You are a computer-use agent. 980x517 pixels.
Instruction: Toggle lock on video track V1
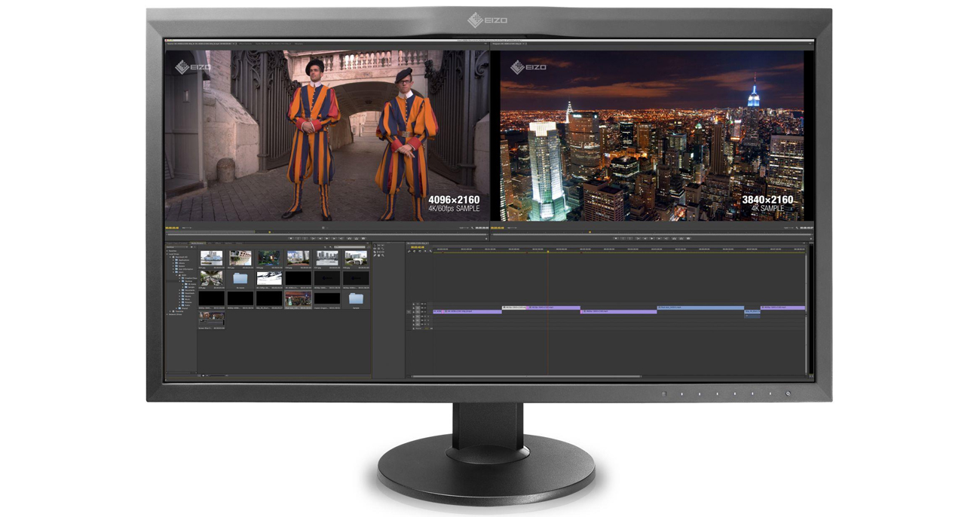tap(414, 312)
